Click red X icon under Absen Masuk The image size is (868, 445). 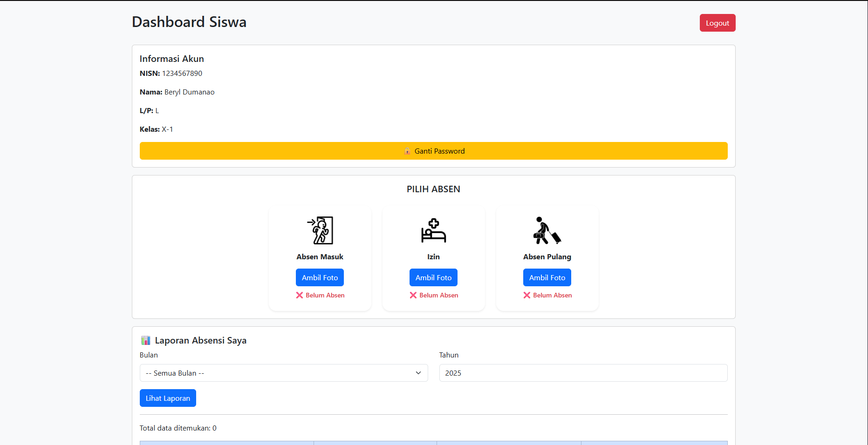pyautogui.click(x=300, y=295)
